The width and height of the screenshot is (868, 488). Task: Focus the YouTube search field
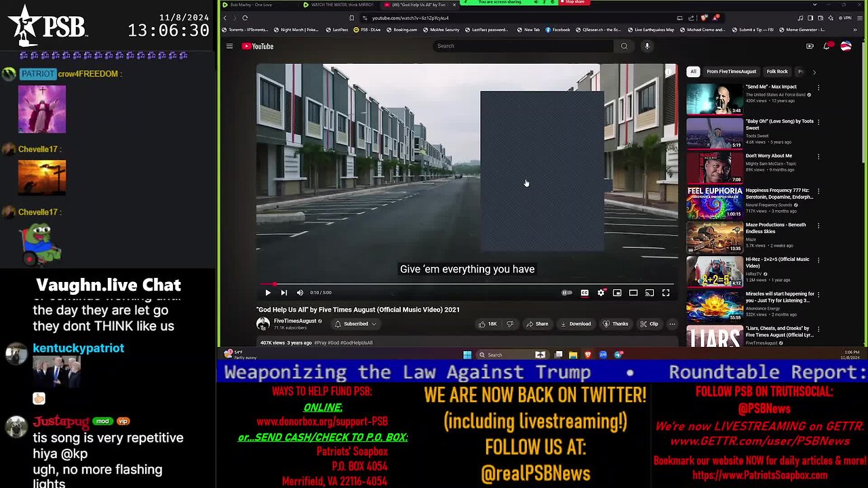tap(522, 46)
